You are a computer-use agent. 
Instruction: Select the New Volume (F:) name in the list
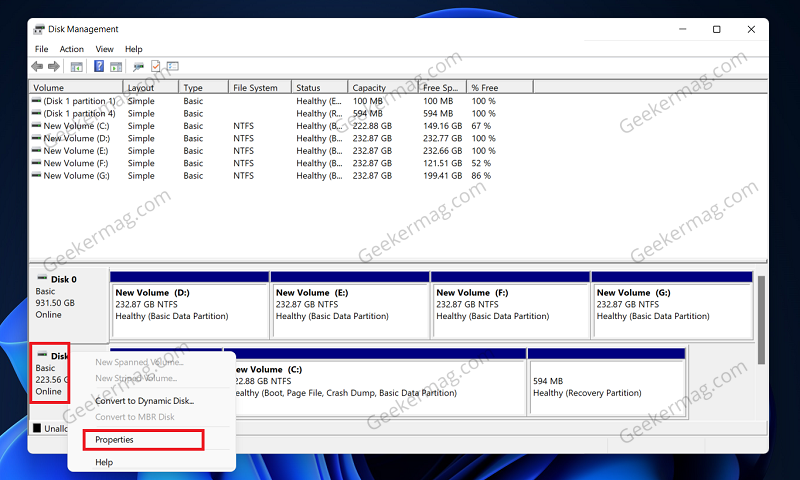(76, 163)
